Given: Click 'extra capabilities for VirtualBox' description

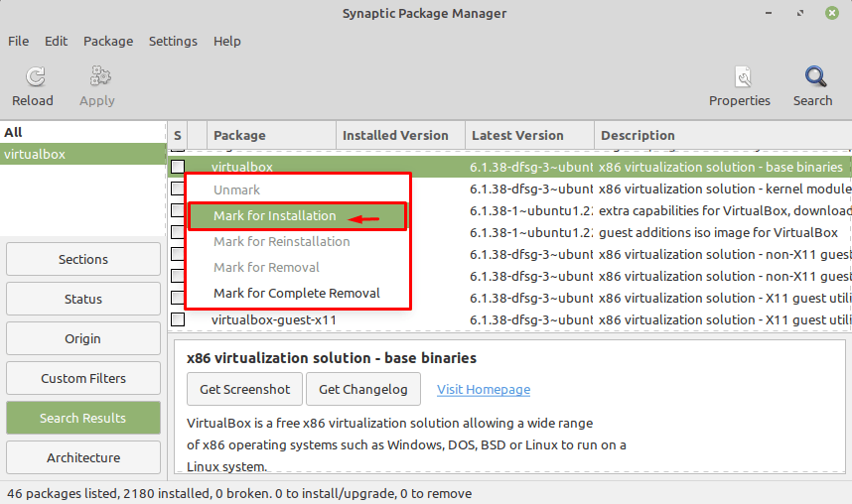Looking at the screenshot, I should tap(725, 210).
